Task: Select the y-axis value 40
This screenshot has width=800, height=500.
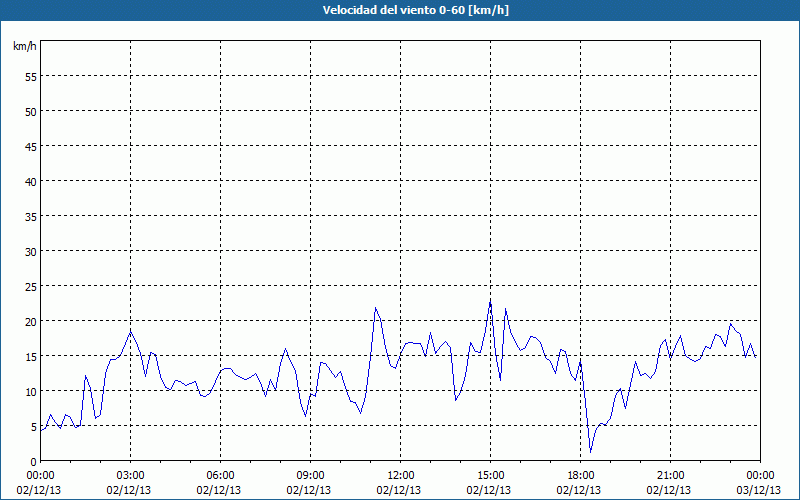Action: pos(31,181)
